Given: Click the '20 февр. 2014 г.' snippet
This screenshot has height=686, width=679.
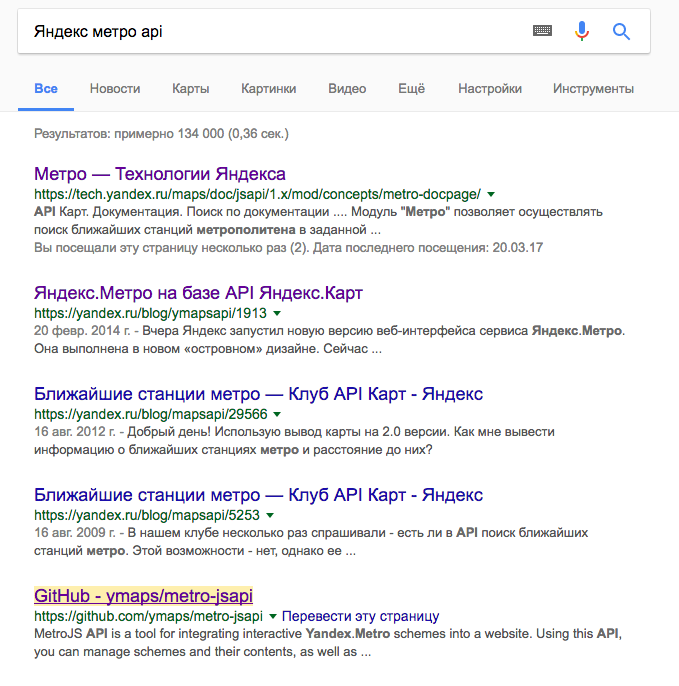Looking at the screenshot, I should [329, 340].
